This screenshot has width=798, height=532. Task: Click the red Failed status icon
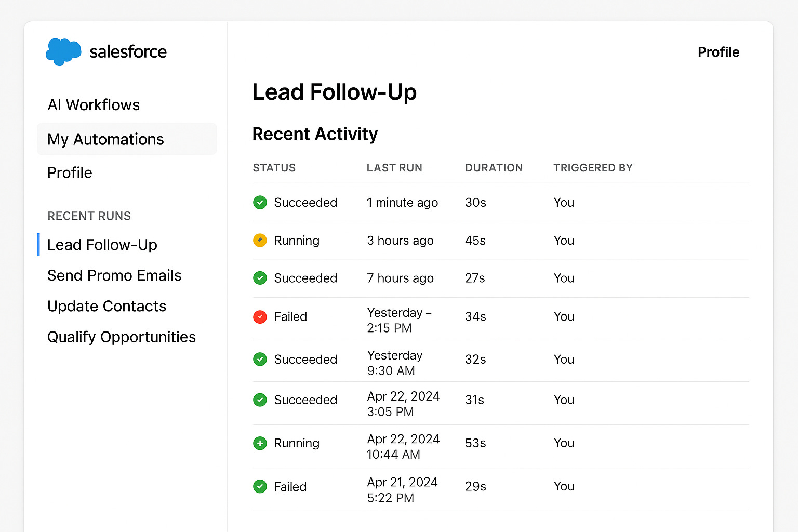[260, 316]
